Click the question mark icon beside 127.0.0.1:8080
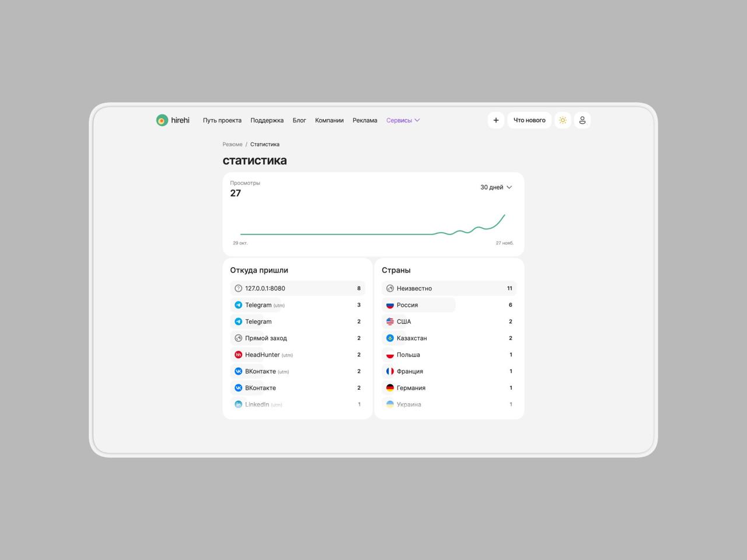Screen dimensions: 747x560 (238, 288)
